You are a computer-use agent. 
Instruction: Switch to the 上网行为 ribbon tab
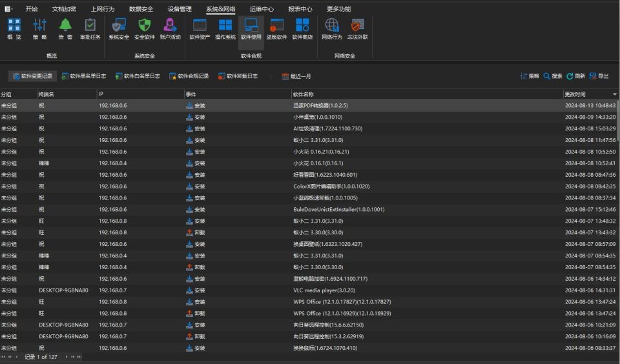tap(103, 8)
